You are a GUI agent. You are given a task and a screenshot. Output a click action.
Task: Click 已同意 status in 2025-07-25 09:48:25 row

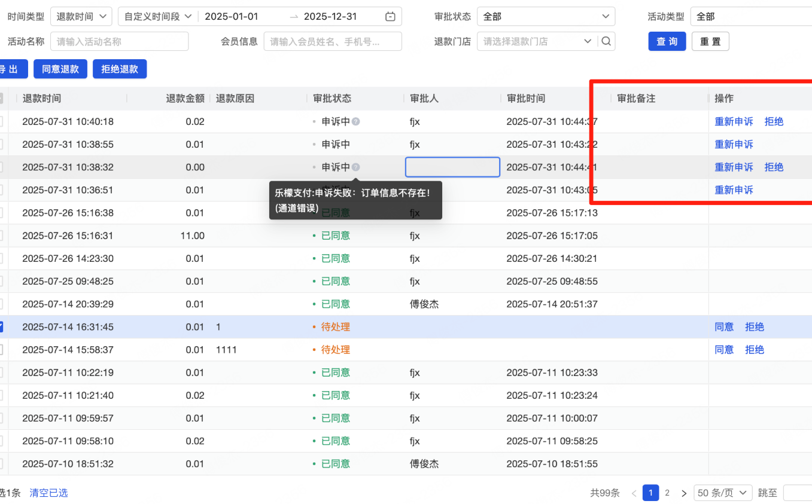336,281
